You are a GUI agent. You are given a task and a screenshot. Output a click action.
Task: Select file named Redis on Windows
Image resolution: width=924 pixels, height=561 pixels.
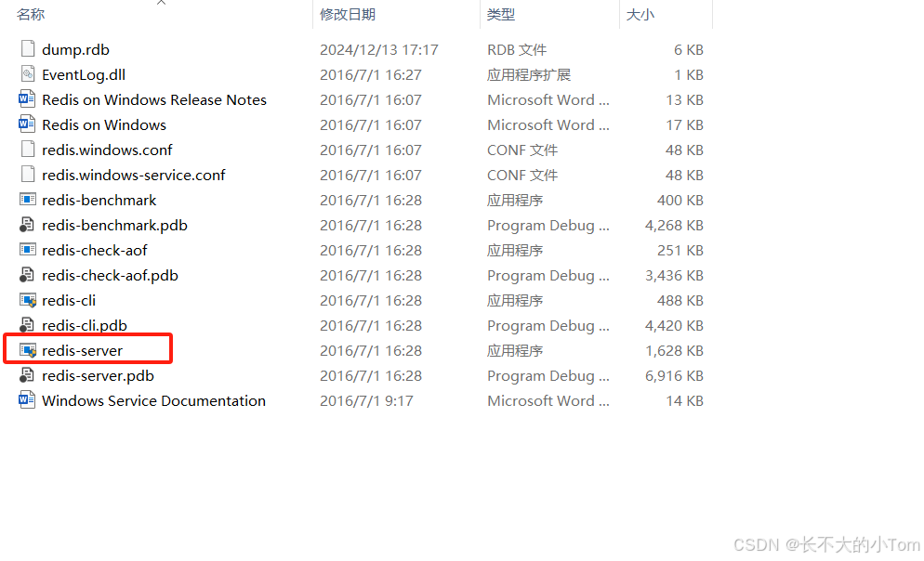tap(104, 124)
